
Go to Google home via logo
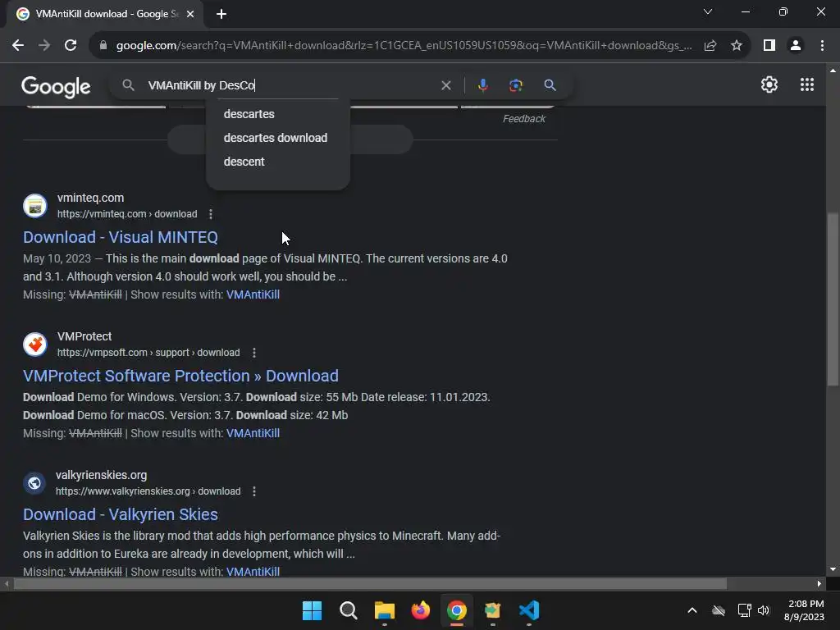click(56, 87)
